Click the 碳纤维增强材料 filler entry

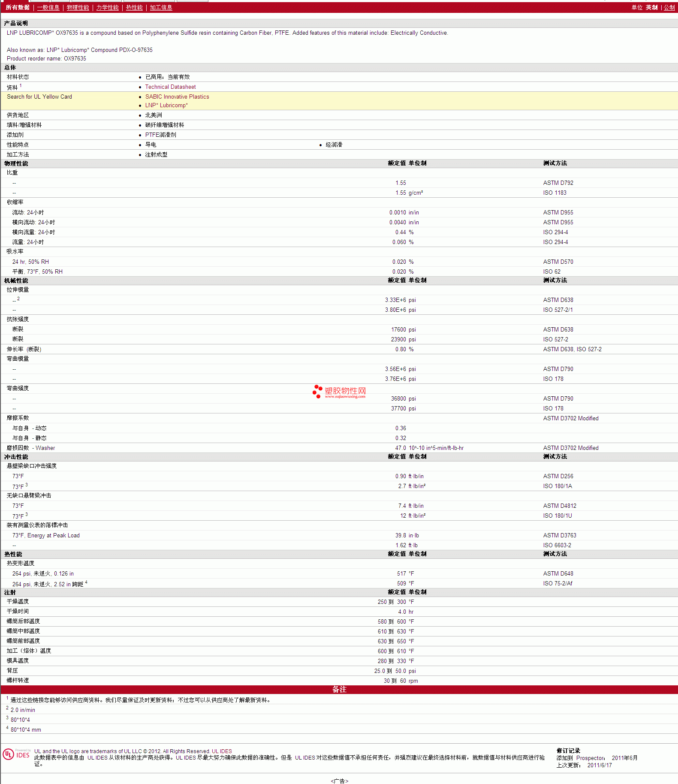click(164, 125)
